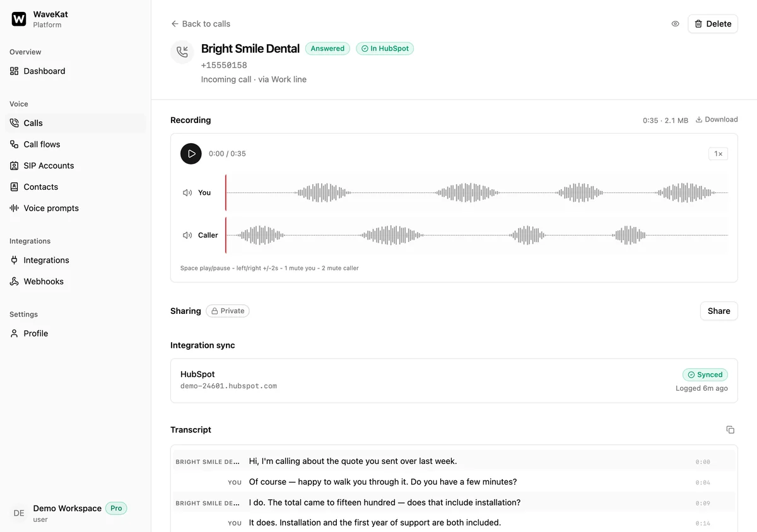This screenshot has width=757, height=532.
Task: Click demo-24601.hubspot.com domain
Action: coord(228,386)
